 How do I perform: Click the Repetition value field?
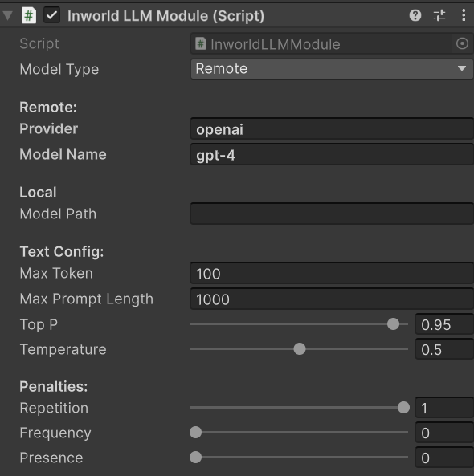[x=444, y=408]
